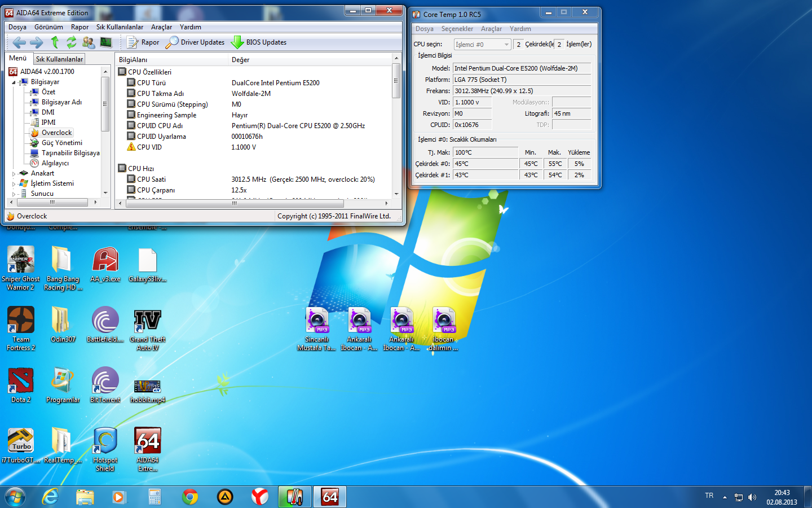Click the monitor graph icon in AIDA64 toolbar

[x=105, y=42]
